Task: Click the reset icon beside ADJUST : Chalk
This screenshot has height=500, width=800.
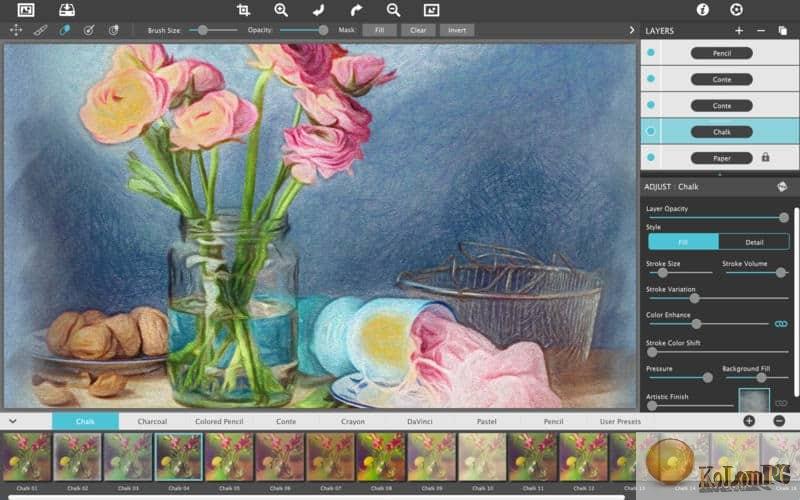Action: (x=782, y=187)
